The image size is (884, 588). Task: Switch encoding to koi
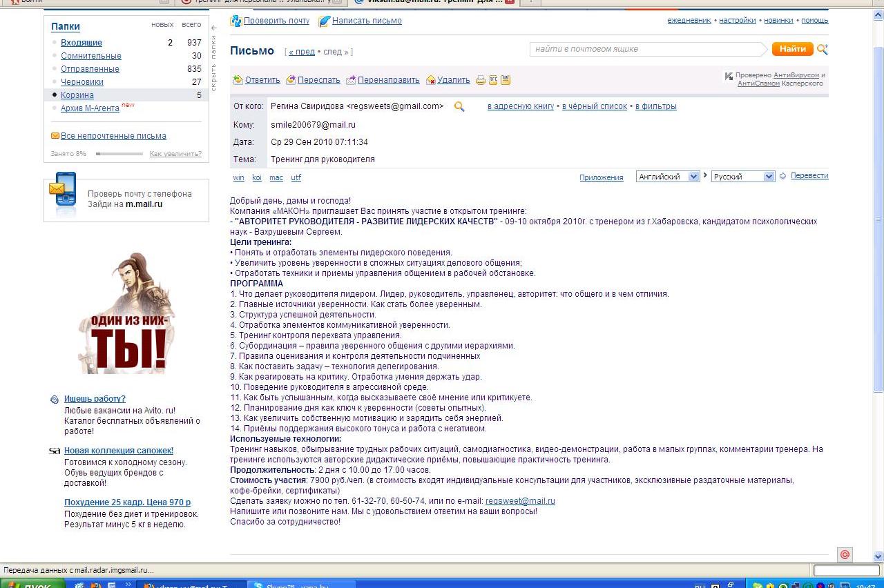click(x=257, y=177)
